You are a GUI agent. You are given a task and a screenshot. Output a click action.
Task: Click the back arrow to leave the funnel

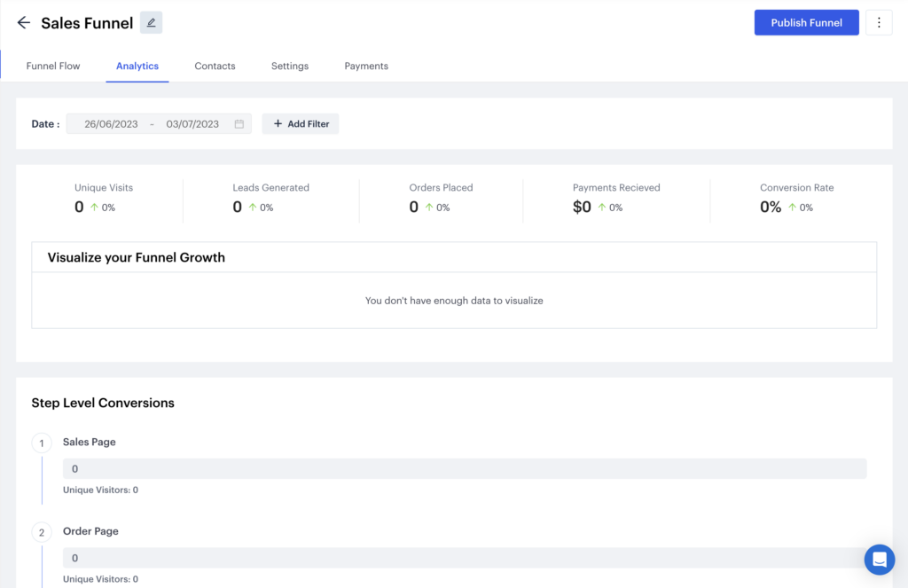pyautogui.click(x=23, y=22)
